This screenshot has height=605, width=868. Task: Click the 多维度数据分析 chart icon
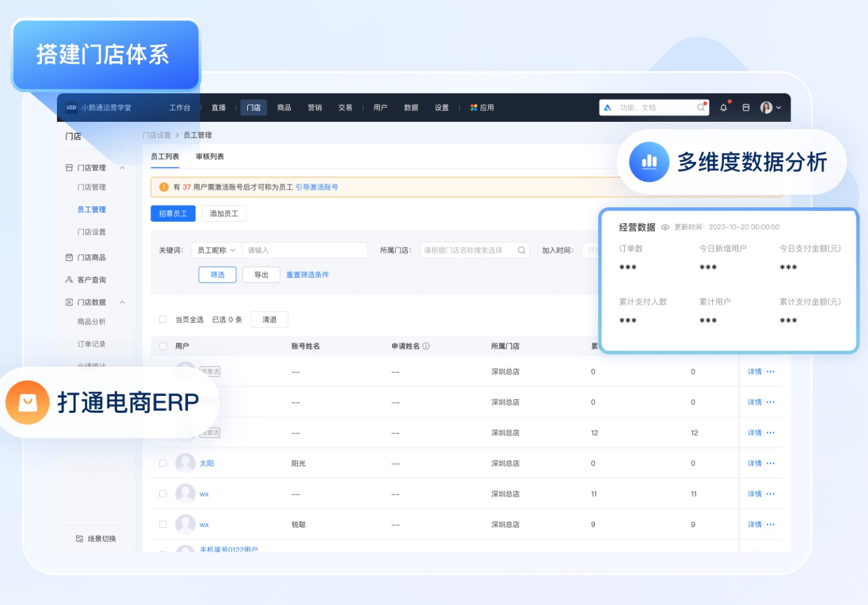pyautogui.click(x=649, y=162)
